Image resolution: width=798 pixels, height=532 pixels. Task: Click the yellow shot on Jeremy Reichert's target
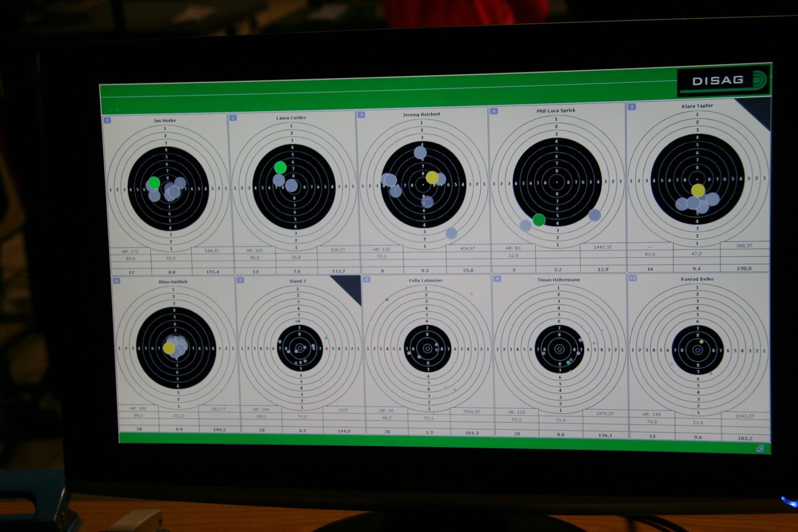coord(432,177)
